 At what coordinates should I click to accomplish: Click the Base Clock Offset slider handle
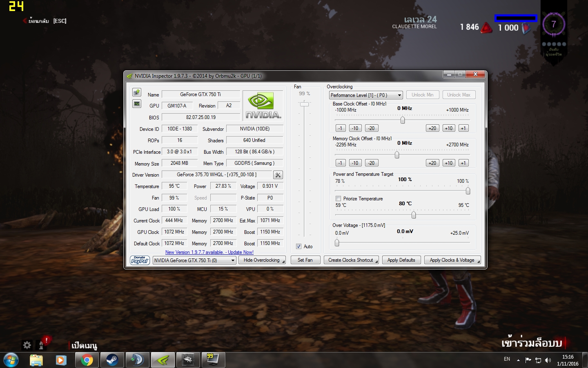click(x=403, y=120)
